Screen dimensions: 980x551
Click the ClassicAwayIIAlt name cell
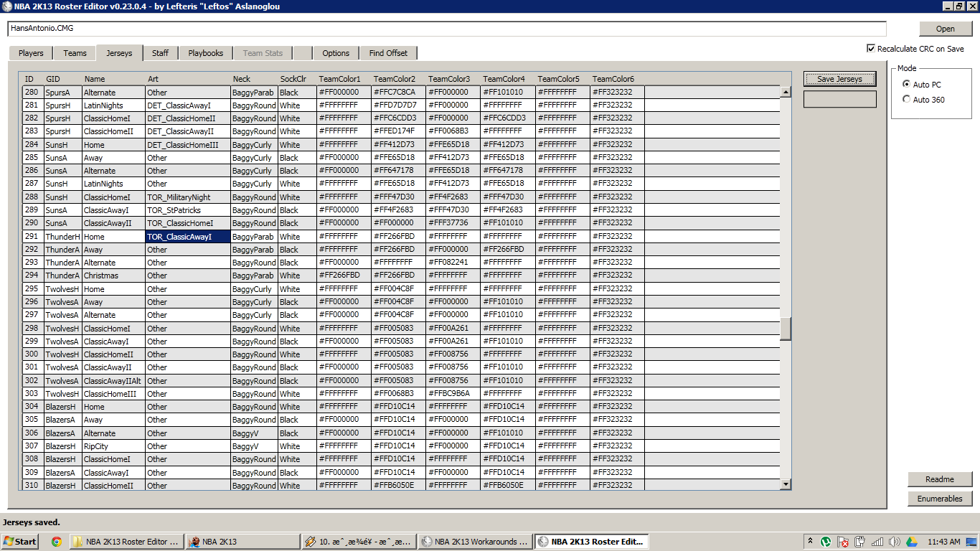click(114, 381)
